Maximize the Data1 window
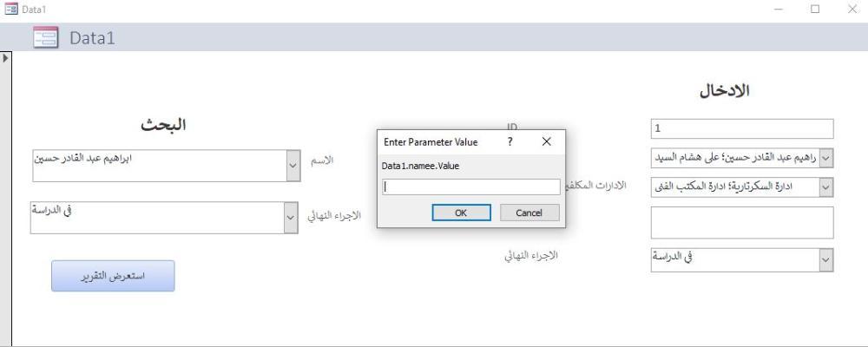Viewport: 868px width, 347px height. point(815,9)
